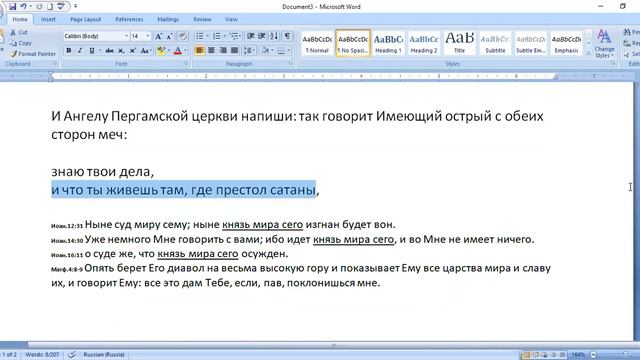Toggle bold formatting

coord(69,51)
